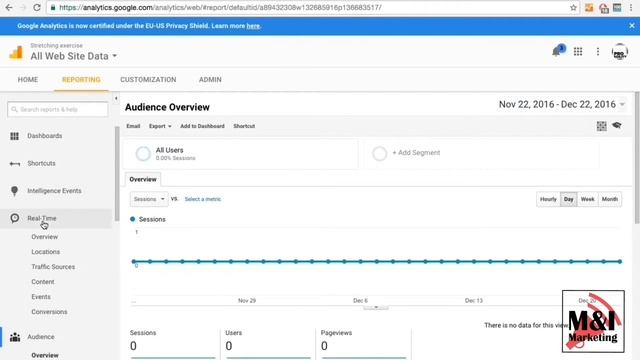Open the graduation cap education icon

click(x=617, y=126)
